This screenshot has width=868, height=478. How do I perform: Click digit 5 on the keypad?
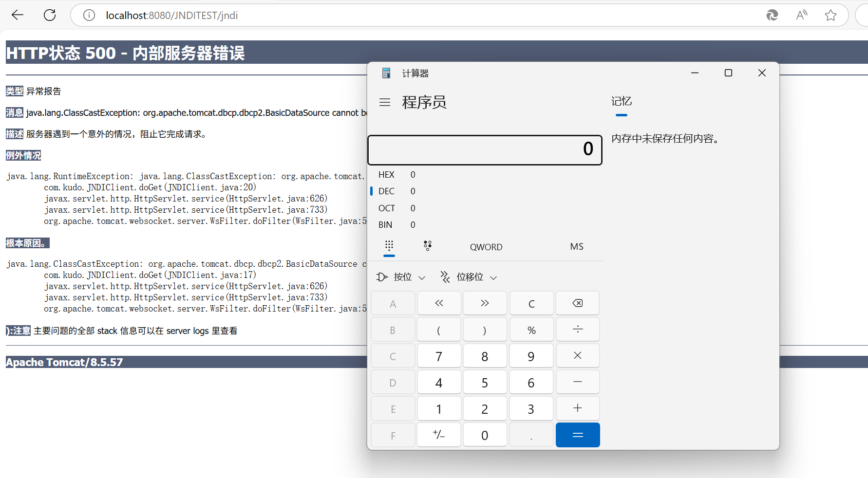coord(485,382)
